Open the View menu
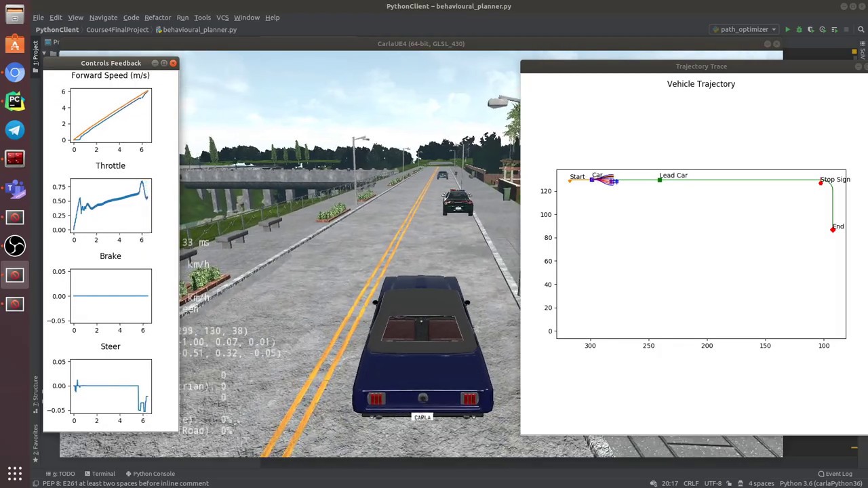Viewport: 868px width, 488px height. 75,18
